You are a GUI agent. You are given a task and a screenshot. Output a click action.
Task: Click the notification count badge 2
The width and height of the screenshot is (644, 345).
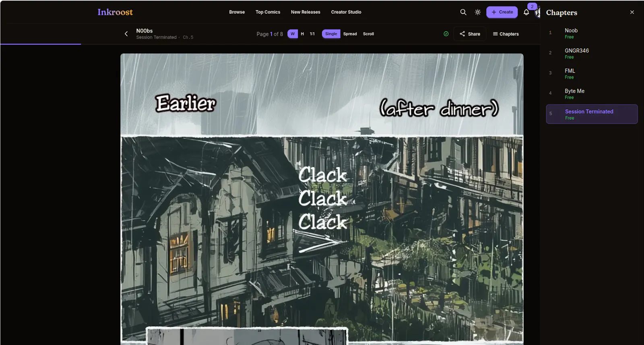532,6
